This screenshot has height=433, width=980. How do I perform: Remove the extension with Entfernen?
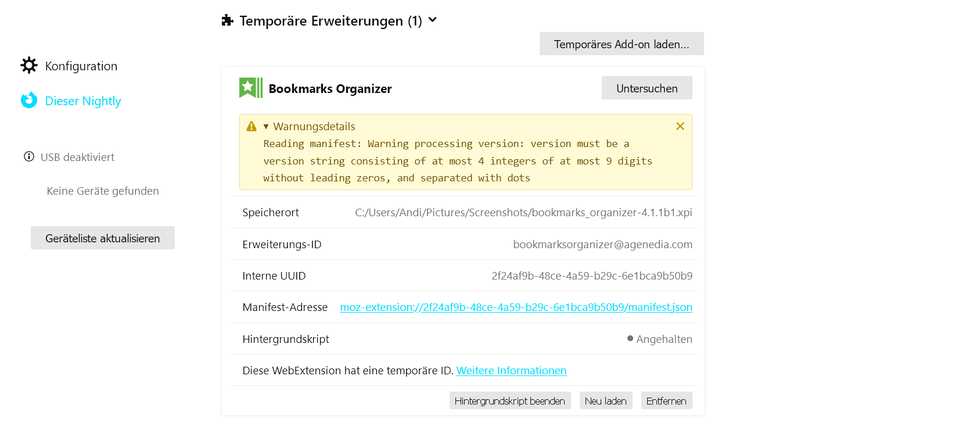coord(666,401)
